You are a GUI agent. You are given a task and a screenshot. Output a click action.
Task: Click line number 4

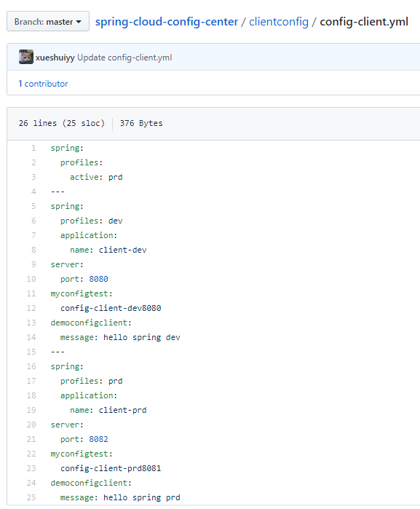point(33,192)
